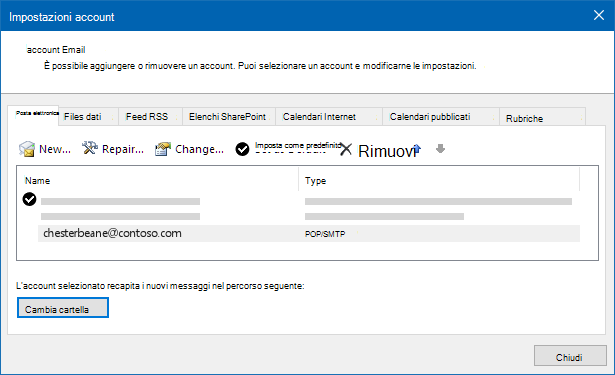
Task: Click the Change... toolbar label
Action: point(199,149)
